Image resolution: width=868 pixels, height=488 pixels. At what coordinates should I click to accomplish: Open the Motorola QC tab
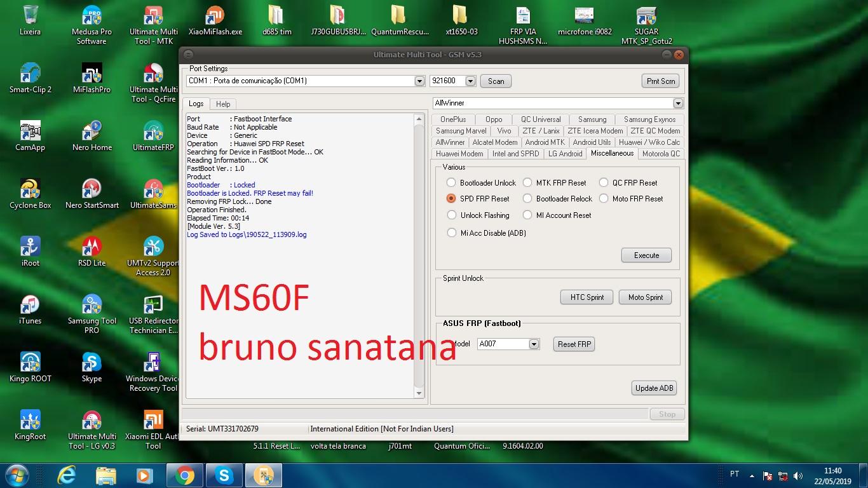pyautogui.click(x=661, y=154)
